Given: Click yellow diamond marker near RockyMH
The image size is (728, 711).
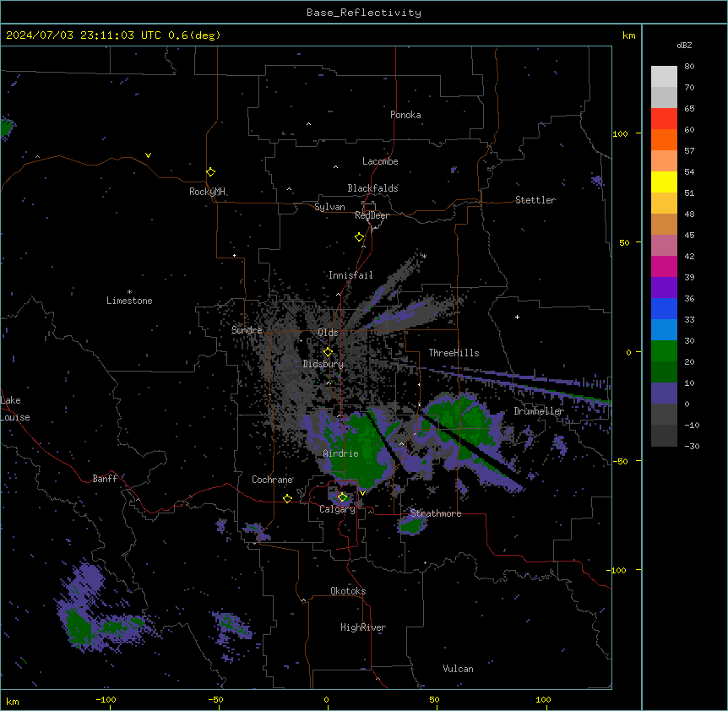Looking at the screenshot, I should point(210,172).
